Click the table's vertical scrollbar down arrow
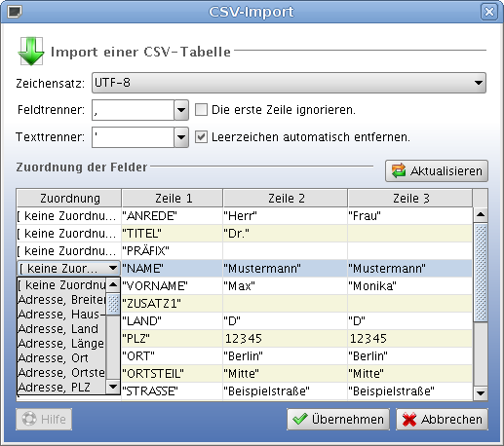The height and width of the screenshot is (446, 504). coord(481,393)
